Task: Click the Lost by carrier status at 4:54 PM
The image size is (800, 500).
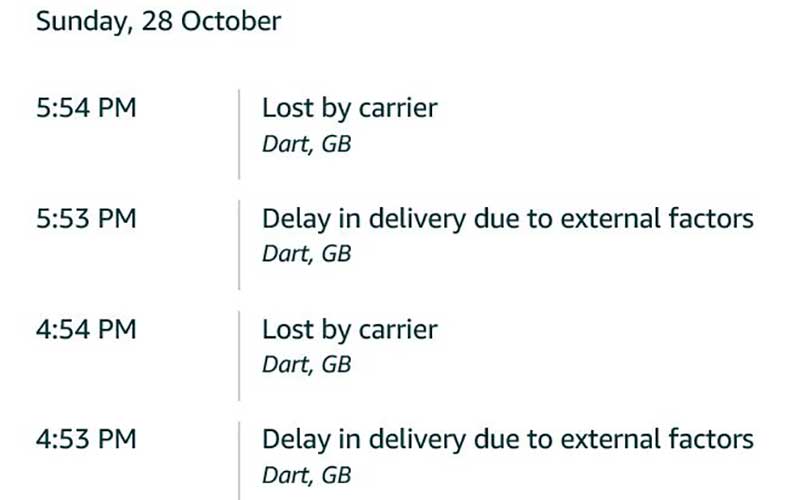Action: click(x=349, y=329)
